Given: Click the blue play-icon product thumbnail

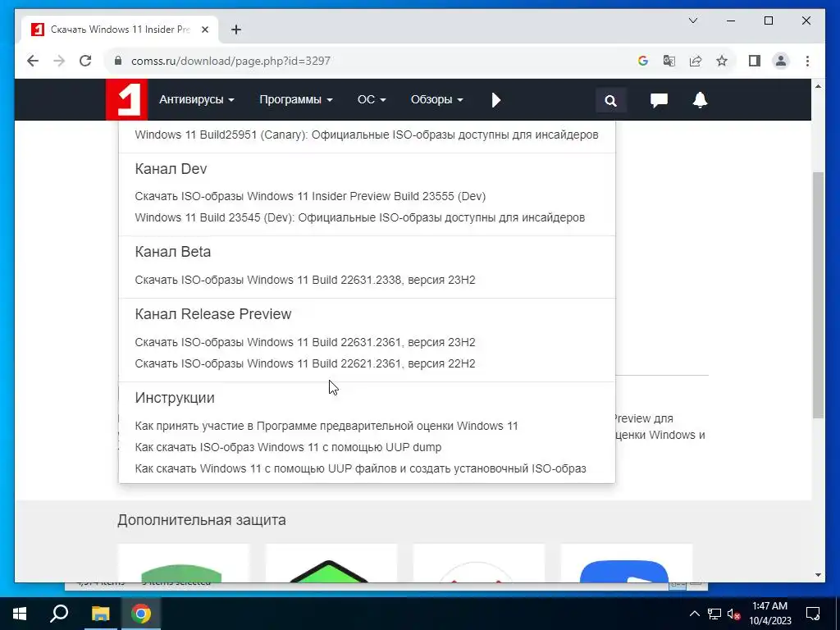Looking at the screenshot, I should [x=626, y=563].
